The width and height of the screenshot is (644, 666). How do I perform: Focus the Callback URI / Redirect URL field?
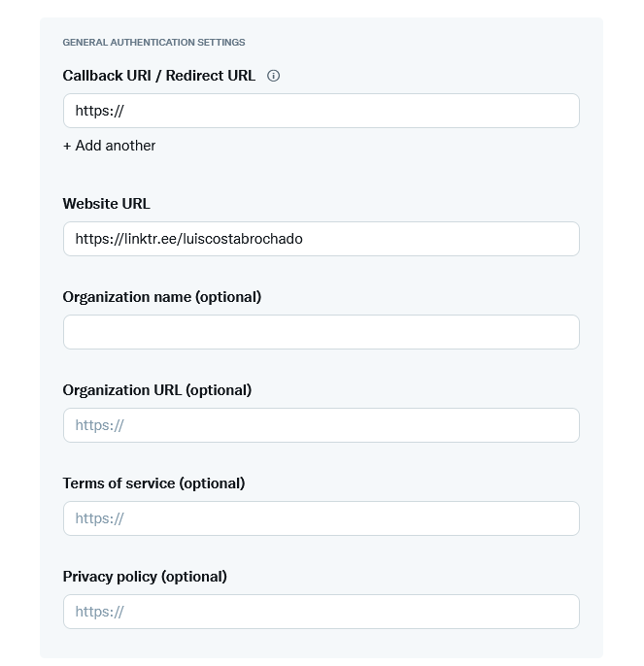click(x=321, y=111)
